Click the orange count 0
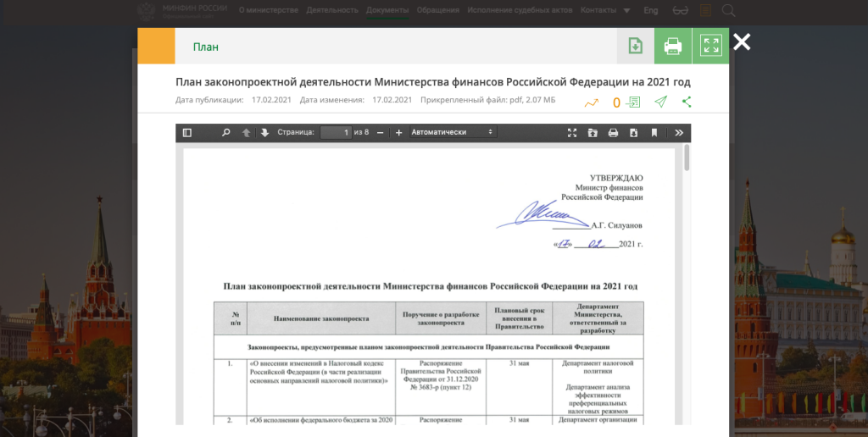This screenshot has height=437, width=868. coord(616,102)
